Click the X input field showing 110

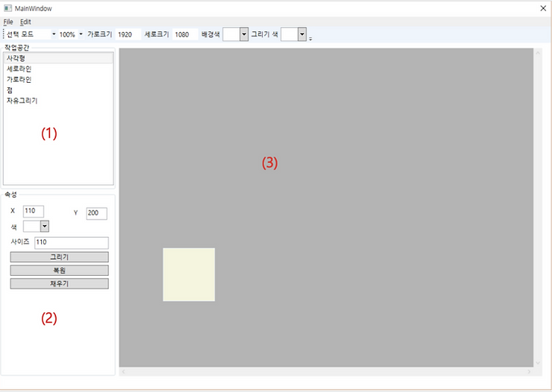point(34,212)
